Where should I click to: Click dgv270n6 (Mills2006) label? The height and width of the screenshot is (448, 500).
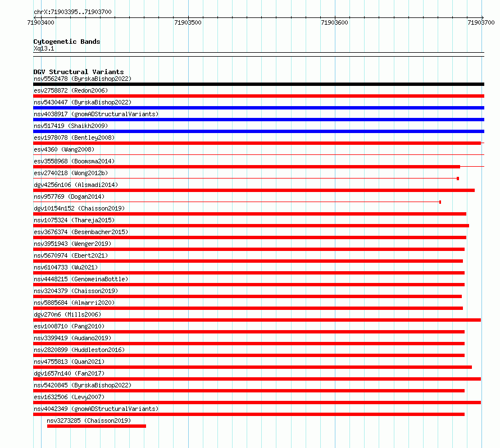(67, 314)
